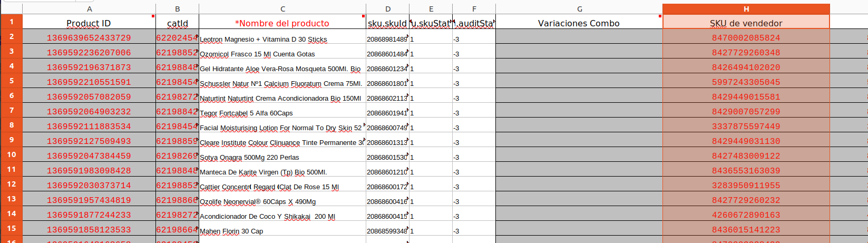Click 'Naturtint Crema Acondicionadora Bio 150Ml' cell
The height and width of the screenshot is (243, 868).
(282, 95)
